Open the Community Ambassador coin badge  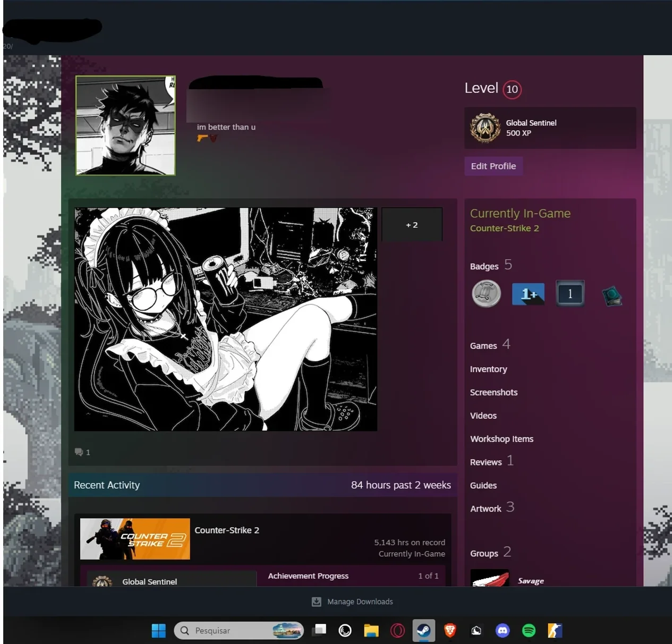pos(486,293)
